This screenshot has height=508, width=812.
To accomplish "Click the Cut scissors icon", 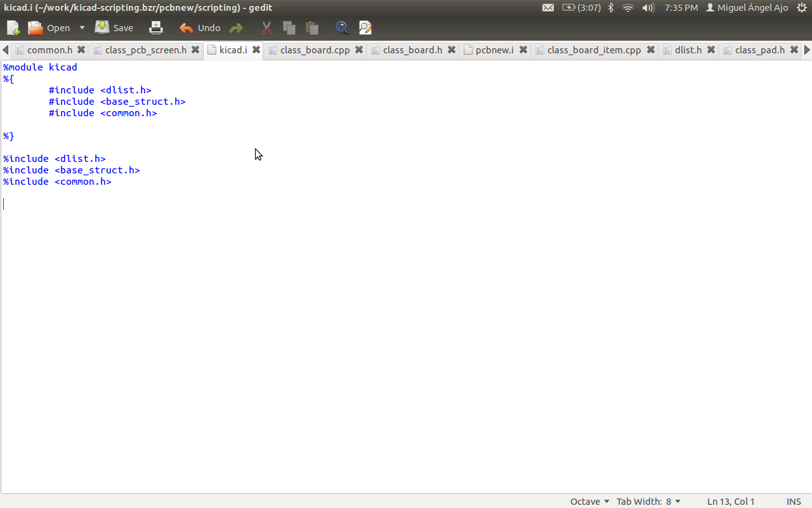I will [266, 28].
